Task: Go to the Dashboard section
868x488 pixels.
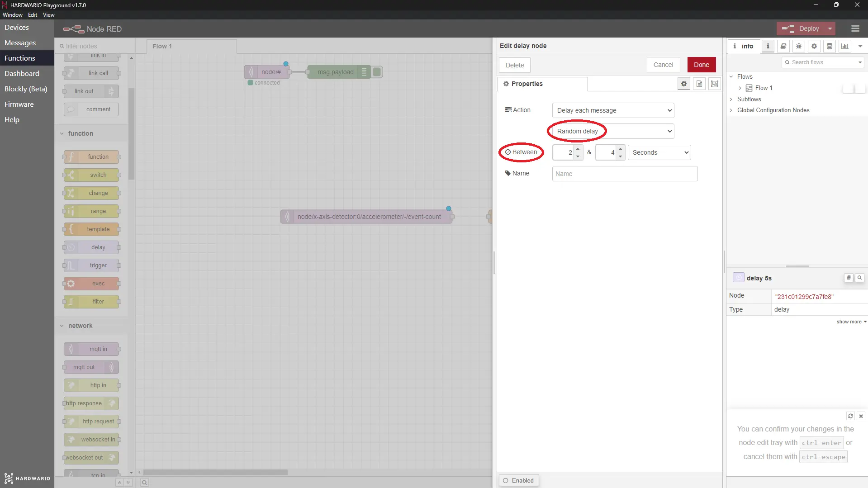Action: (27, 74)
